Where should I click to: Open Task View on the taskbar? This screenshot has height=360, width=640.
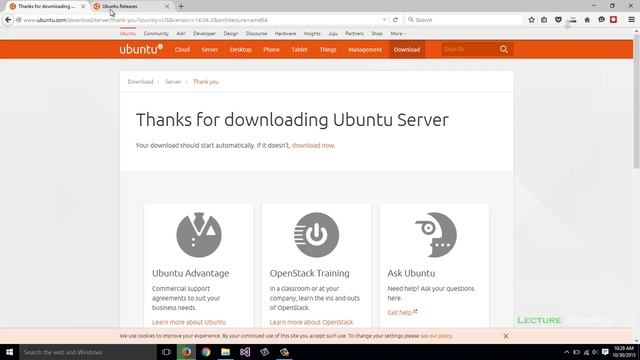point(166,352)
